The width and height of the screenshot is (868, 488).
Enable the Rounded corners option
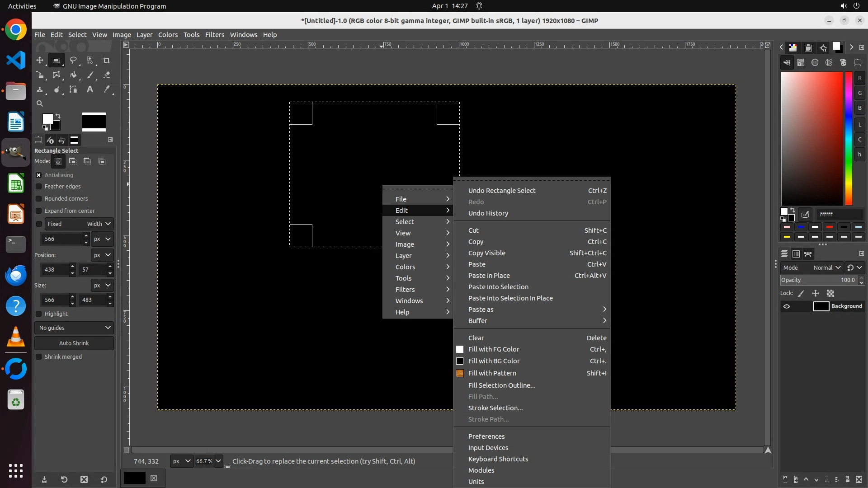click(x=39, y=199)
